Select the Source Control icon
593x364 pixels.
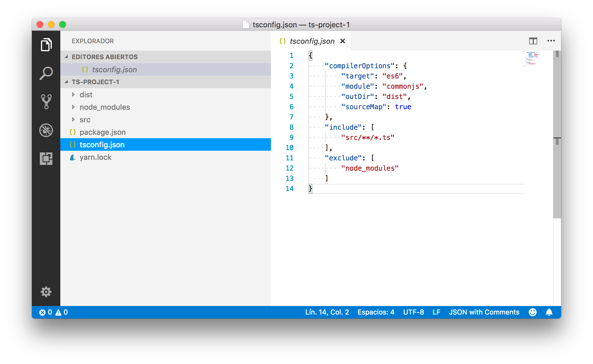[46, 101]
